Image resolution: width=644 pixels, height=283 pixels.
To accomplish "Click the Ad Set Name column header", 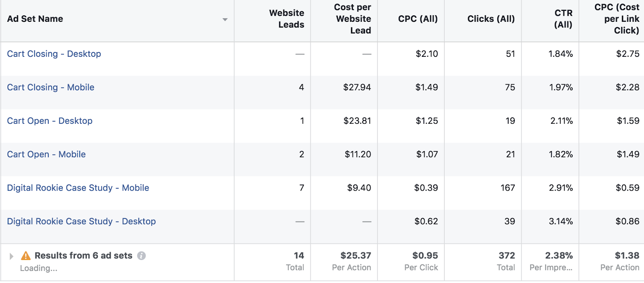I will 35,19.
